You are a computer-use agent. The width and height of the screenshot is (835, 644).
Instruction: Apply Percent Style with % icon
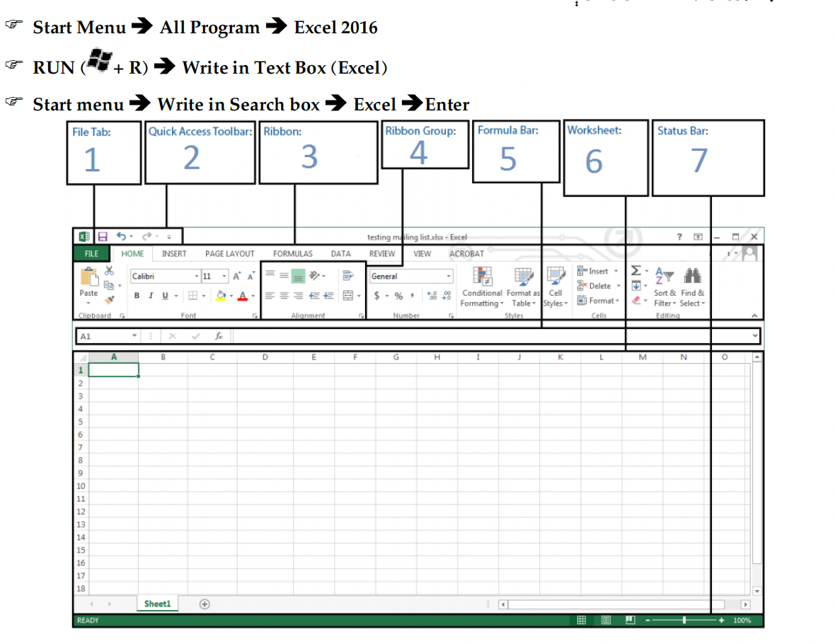click(x=398, y=296)
